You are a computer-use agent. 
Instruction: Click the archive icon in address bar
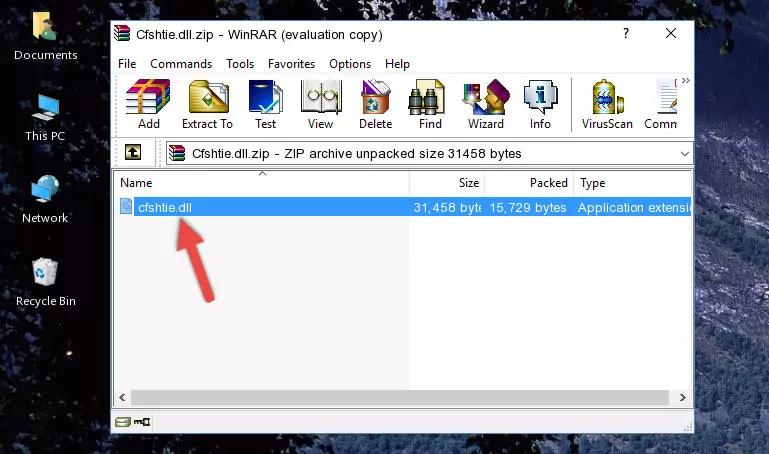177,153
